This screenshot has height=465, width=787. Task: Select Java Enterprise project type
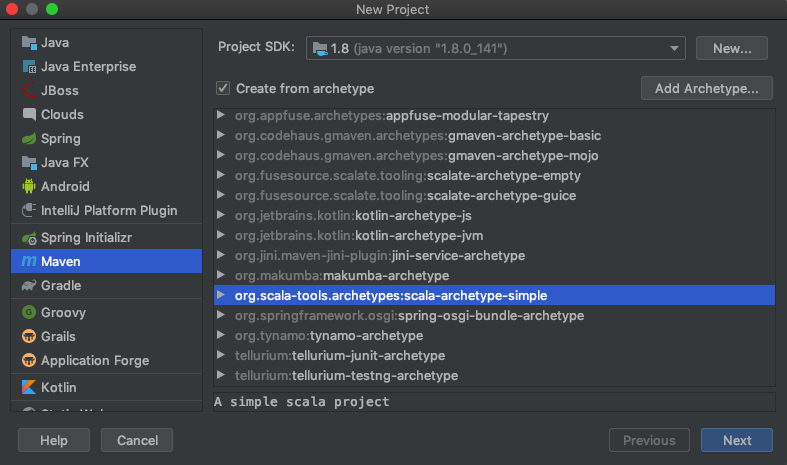point(106,67)
